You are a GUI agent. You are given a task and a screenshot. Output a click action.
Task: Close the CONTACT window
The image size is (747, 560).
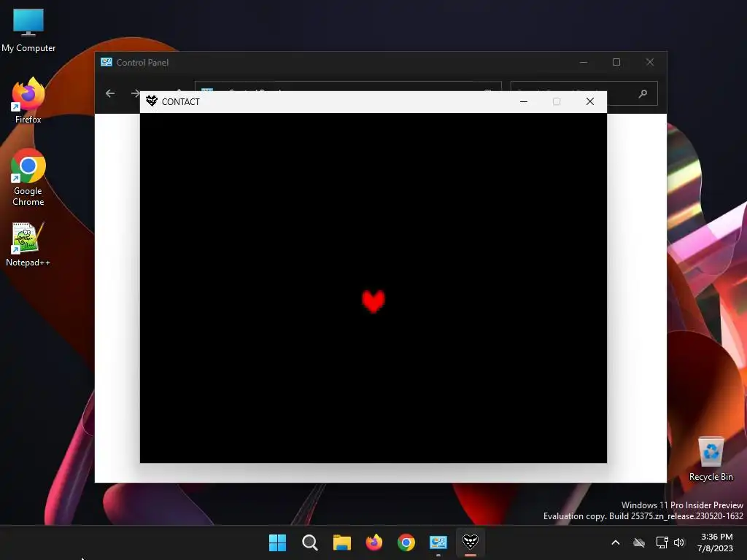point(589,101)
